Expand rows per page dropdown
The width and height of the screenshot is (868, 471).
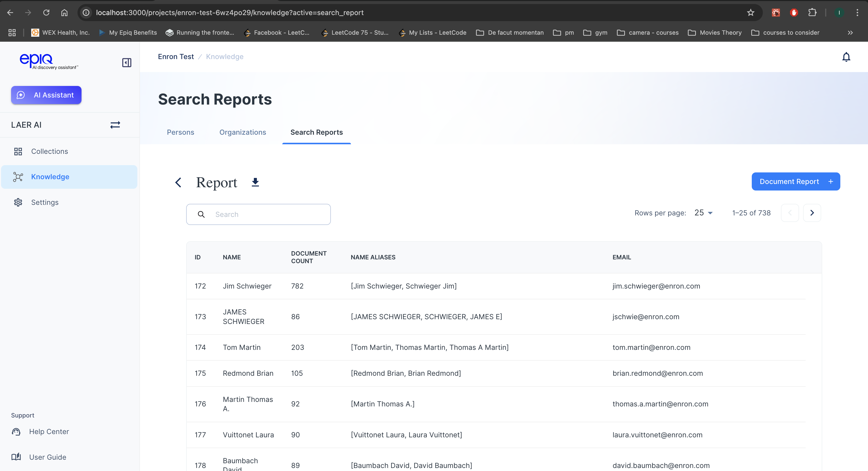pos(703,213)
